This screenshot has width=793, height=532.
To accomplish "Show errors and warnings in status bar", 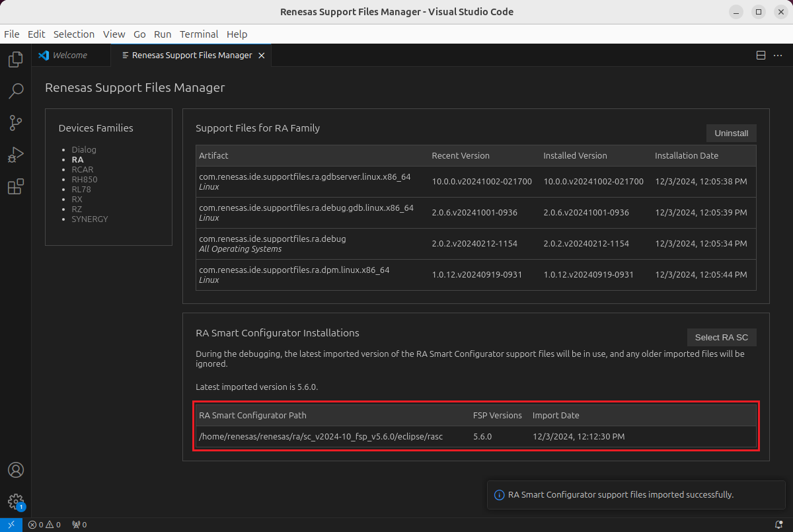I will pos(44,525).
